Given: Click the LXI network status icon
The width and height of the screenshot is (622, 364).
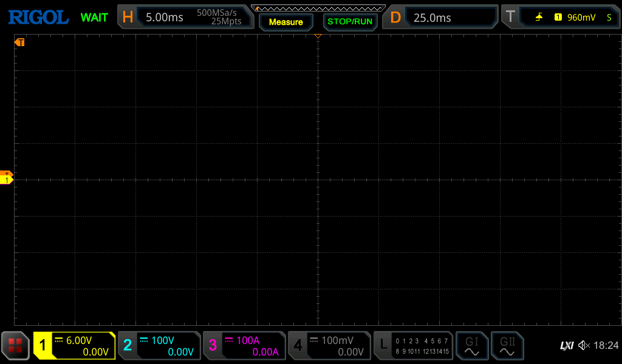Looking at the screenshot, I should click(566, 346).
